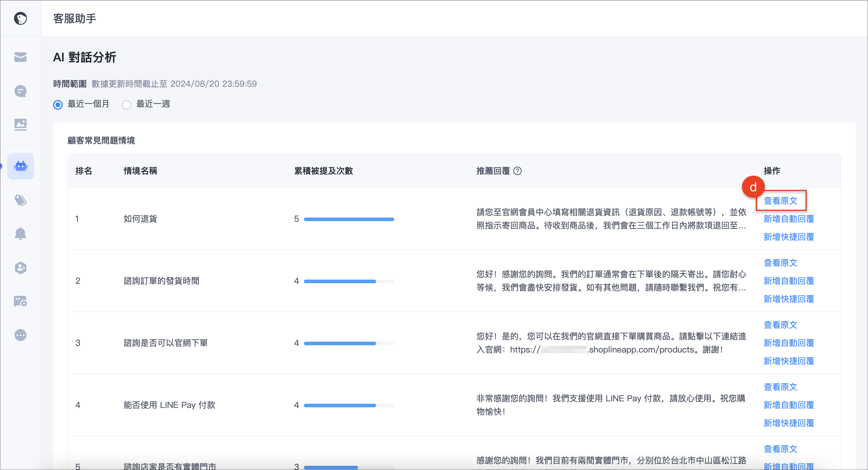Open the mail envelope sidebar icon
The image size is (868, 470).
click(x=20, y=57)
